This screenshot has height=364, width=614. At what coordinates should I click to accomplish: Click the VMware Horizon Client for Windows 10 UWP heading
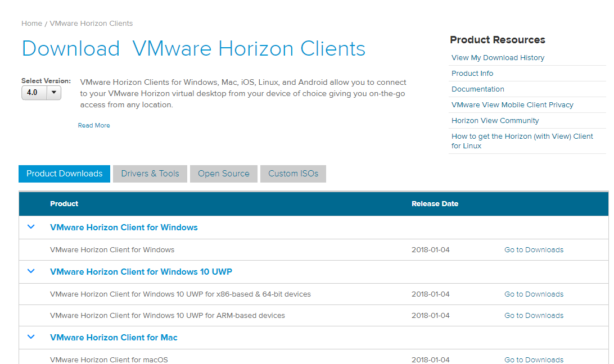tap(141, 272)
